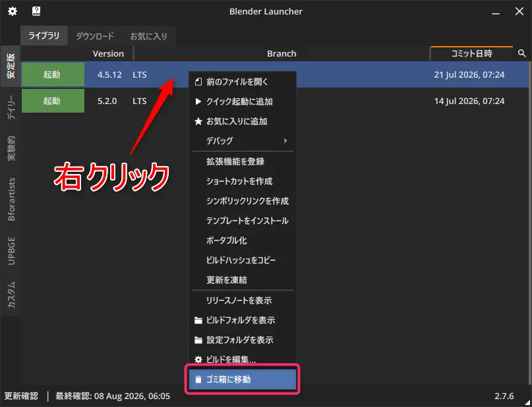Image resolution: width=532 pixels, height=407 pixels.
Task: Switch to the ライブラリ tab
Action: [44, 36]
